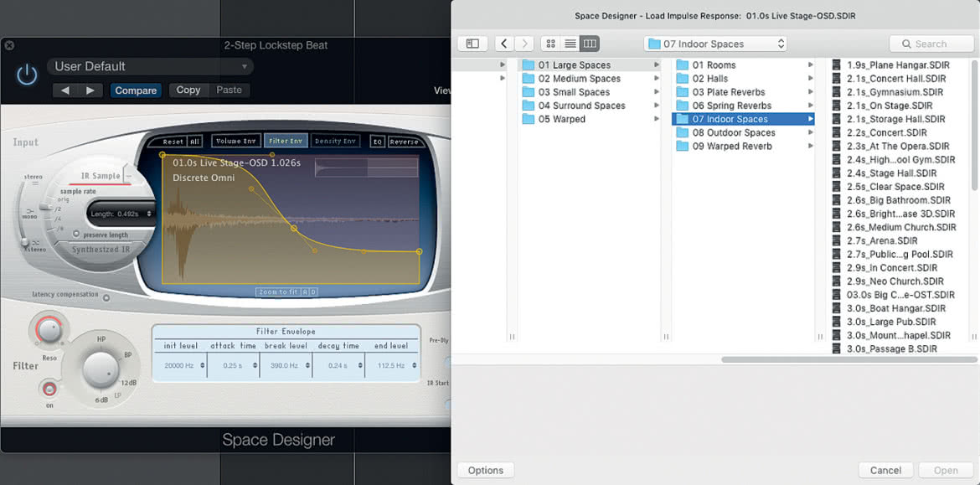Adjust the Length 0.492s stepper
The image size is (980, 485).
[x=149, y=214]
